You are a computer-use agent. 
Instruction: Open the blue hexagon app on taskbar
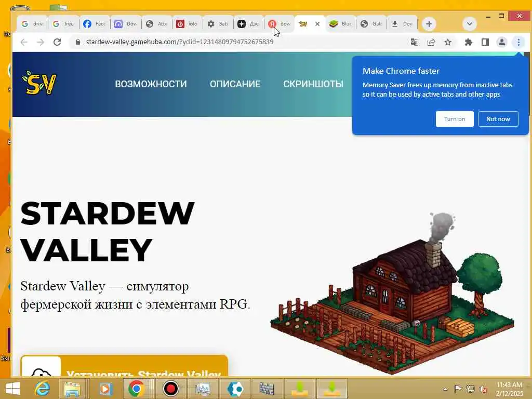pyautogui.click(x=235, y=389)
